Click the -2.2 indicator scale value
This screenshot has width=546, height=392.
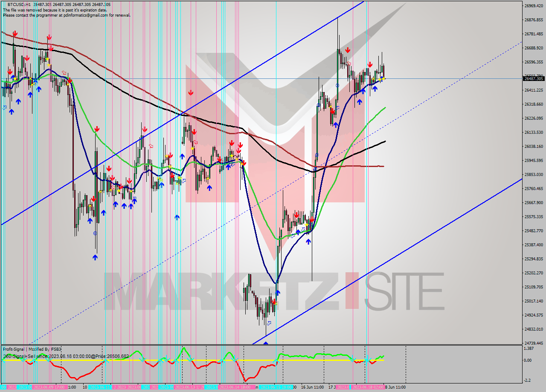tap(528, 380)
